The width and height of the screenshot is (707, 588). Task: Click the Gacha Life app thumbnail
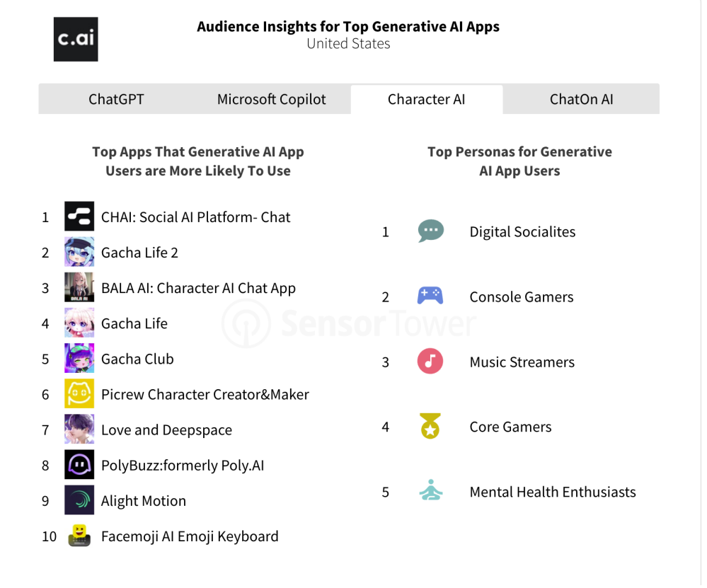click(x=79, y=323)
